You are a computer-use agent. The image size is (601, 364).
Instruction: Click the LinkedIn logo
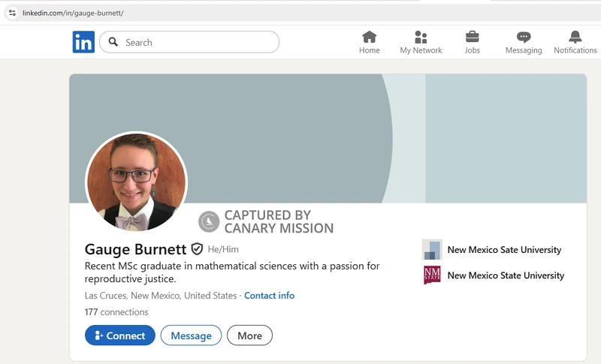pos(83,42)
